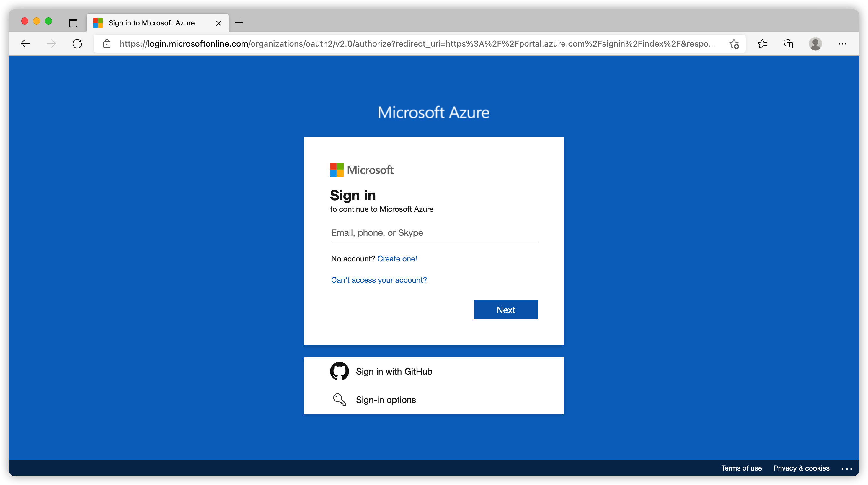Expand footer more options ellipsis

[847, 468]
